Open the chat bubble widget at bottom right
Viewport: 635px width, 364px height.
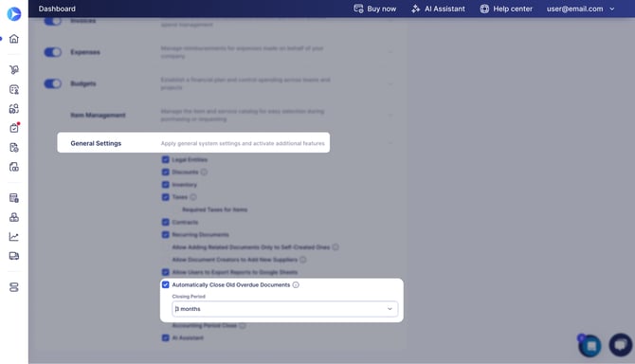(x=620, y=345)
